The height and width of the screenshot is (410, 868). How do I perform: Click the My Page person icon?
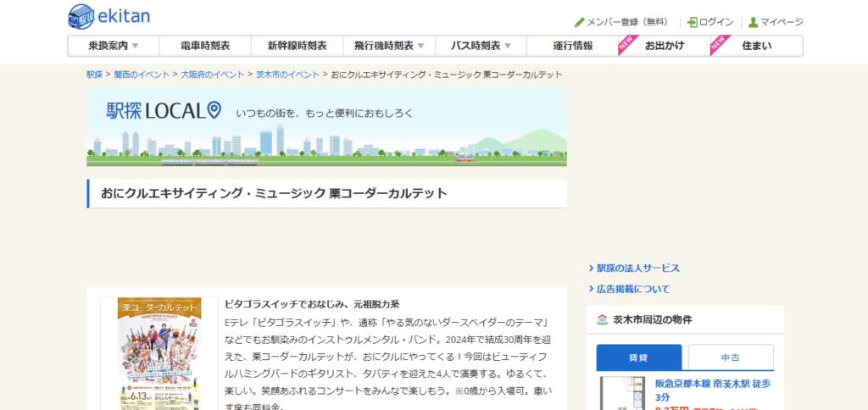pos(753,22)
